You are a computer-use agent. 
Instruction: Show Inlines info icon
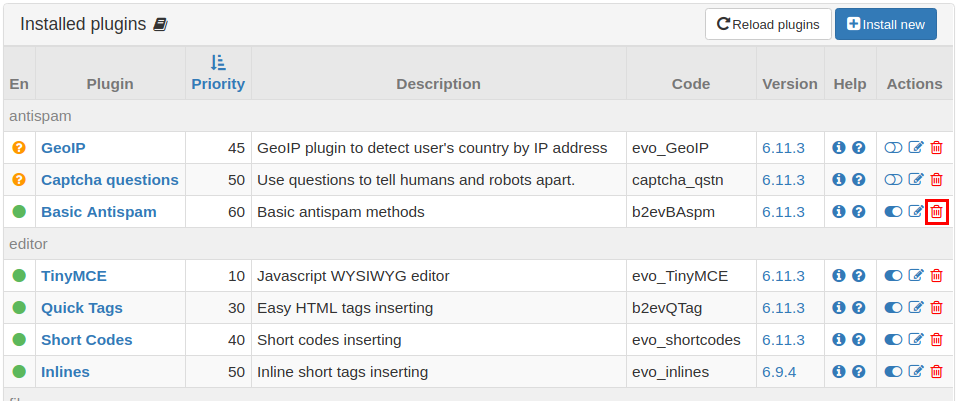pyautogui.click(x=839, y=371)
